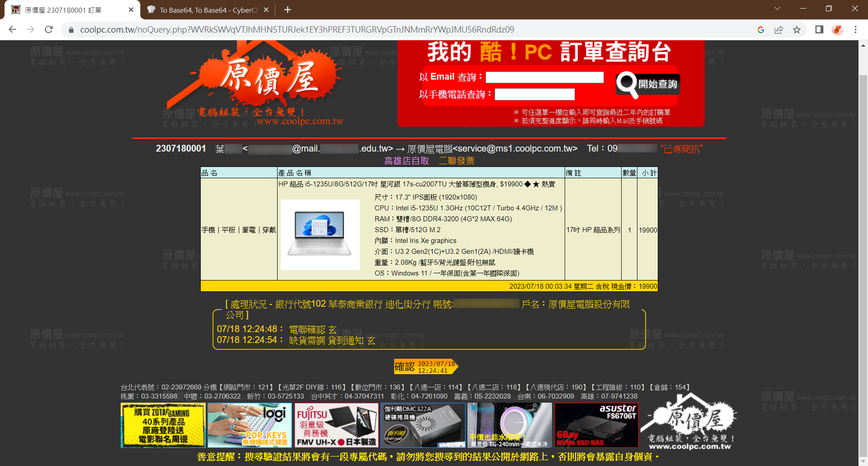Close the To Base64 CyberChef tab
This screenshot has width=868, height=466.
266,10
